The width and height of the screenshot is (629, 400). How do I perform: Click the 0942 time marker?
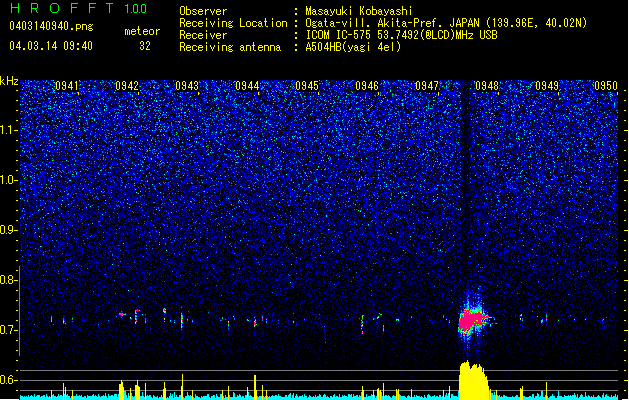click(127, 86)
